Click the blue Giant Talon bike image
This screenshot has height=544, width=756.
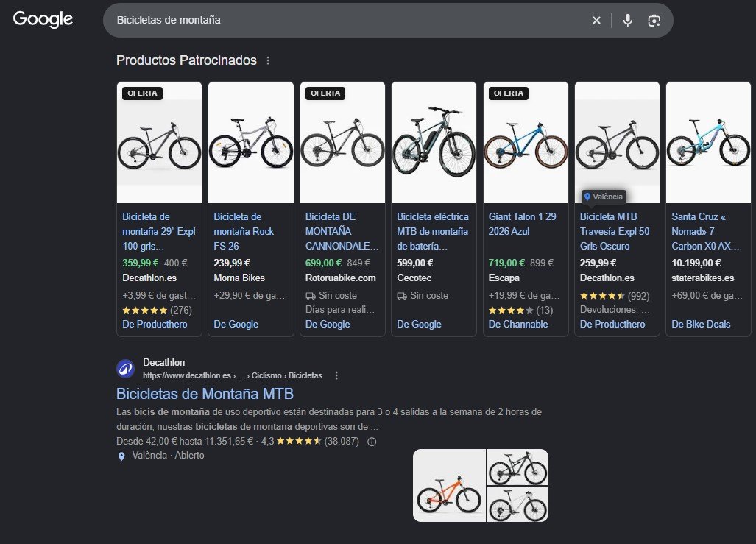(x=526, y=143)
